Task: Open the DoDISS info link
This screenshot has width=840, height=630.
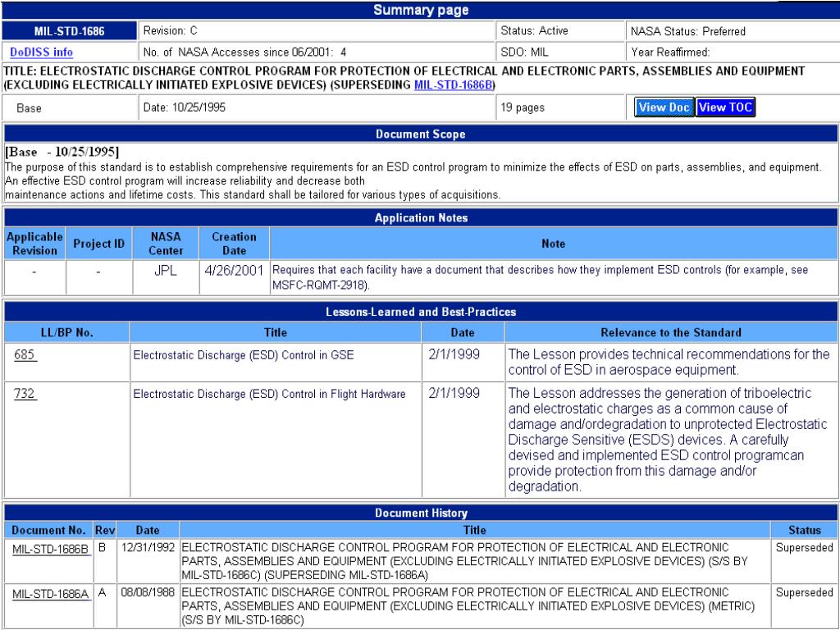Action: (x=41, y=52)
